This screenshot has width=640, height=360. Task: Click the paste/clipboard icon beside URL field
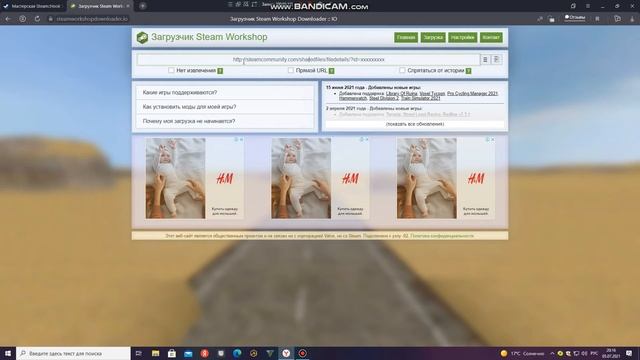tap(496, 60)
